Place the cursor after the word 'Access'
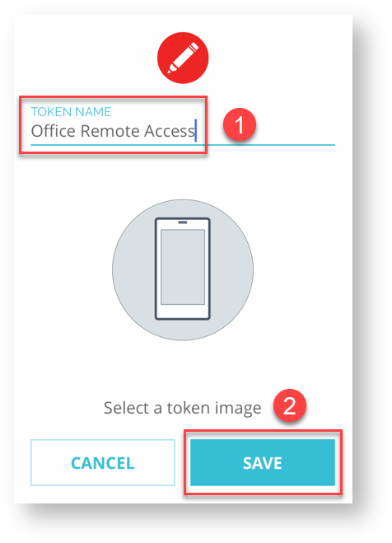The height and width of the screenshot is (543, 392). click(196, 130)
